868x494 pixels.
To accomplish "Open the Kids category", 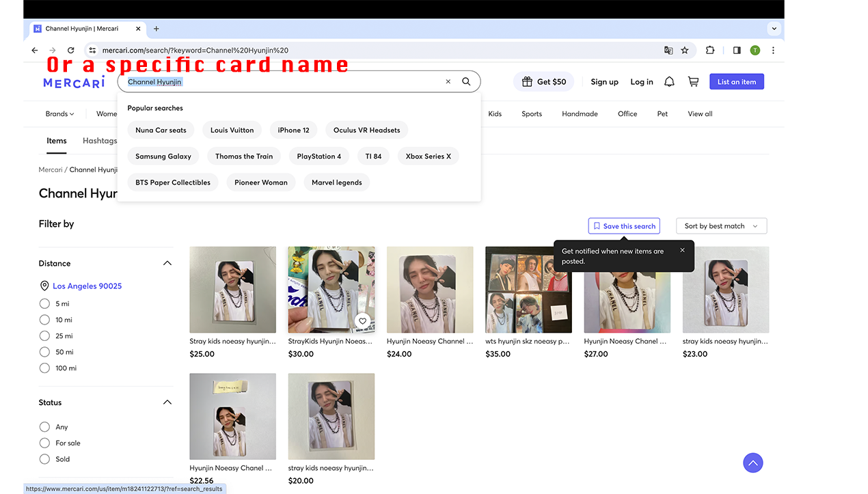I will (495, 113).
